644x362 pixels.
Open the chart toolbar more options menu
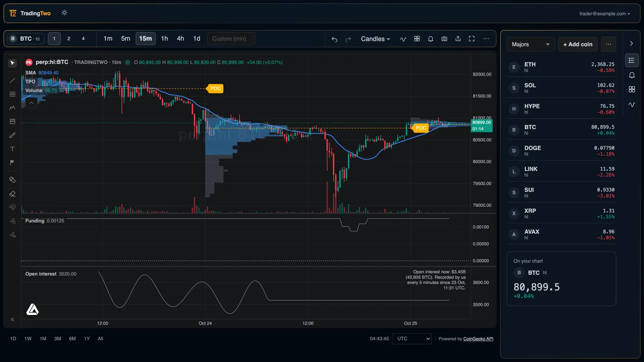point(486,39)
